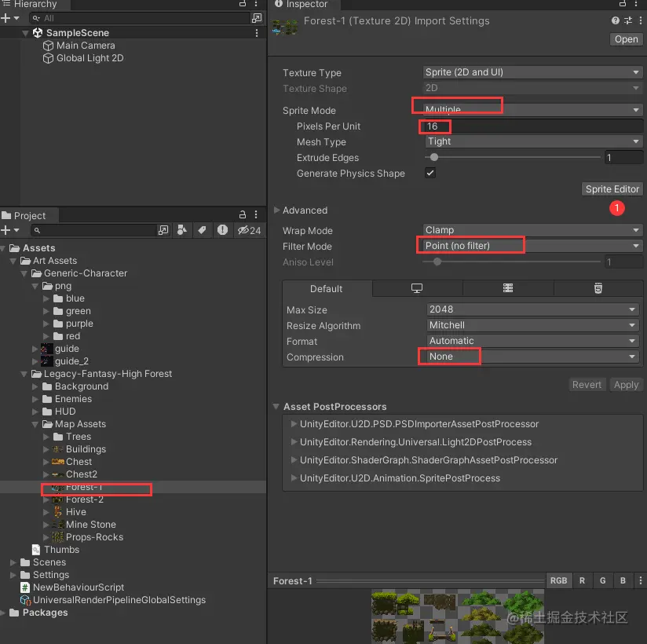Open the Filter Mode dropdown
647x644 pixels.
(532, 246)
